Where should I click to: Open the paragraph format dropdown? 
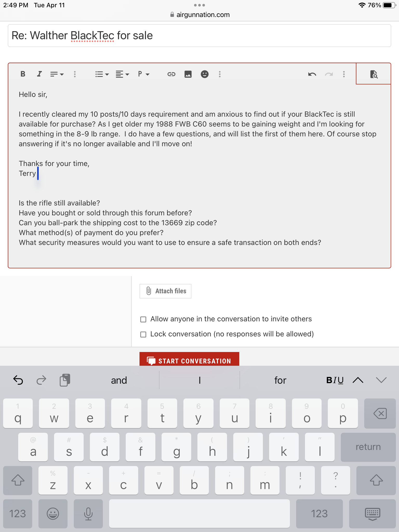pos(144,74)
